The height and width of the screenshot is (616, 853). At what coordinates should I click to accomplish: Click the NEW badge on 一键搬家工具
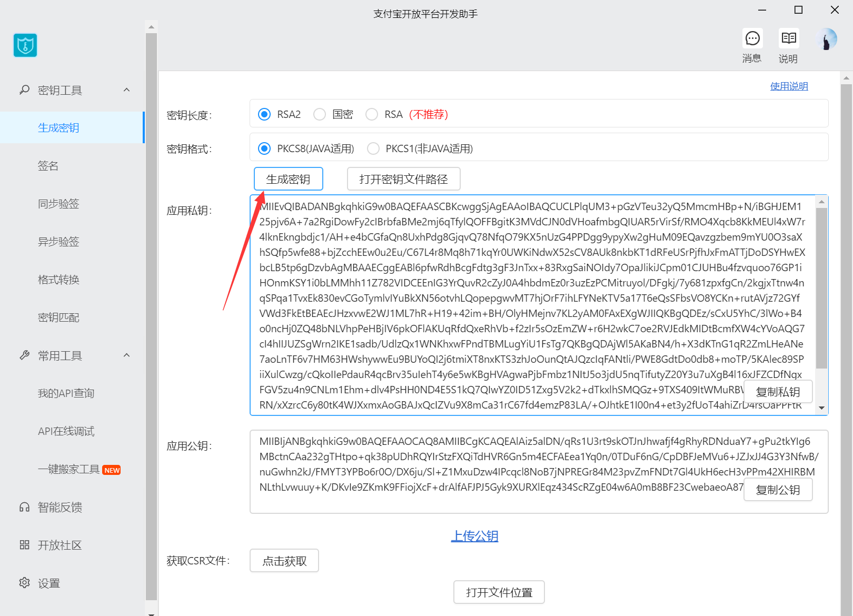point(112,470)
